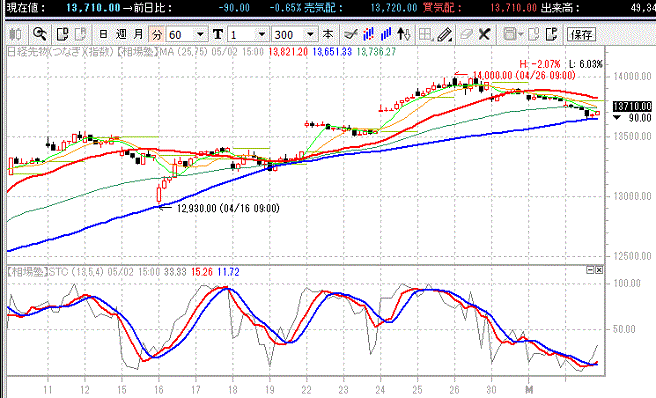Click the 14000.00 price axis label
This screenshot has height=398, width=656.
coord(632,76)
